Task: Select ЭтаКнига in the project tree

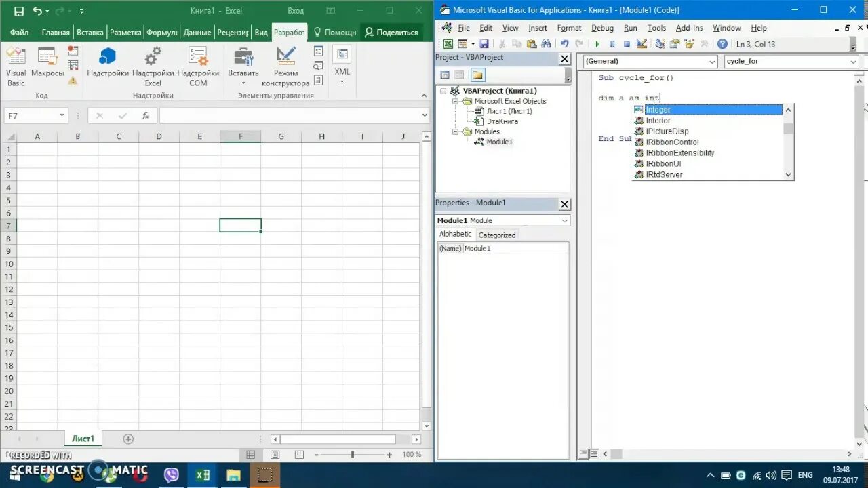Action: coord(502,121)
